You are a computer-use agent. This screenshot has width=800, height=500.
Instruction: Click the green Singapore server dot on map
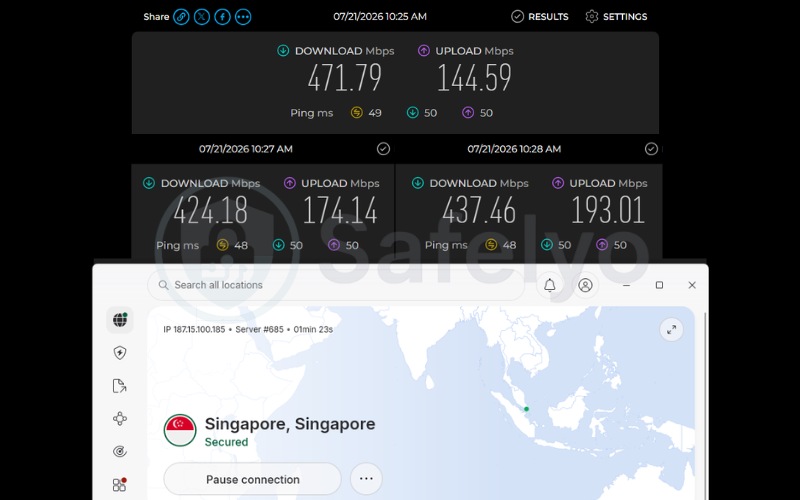tap(527, 409)
